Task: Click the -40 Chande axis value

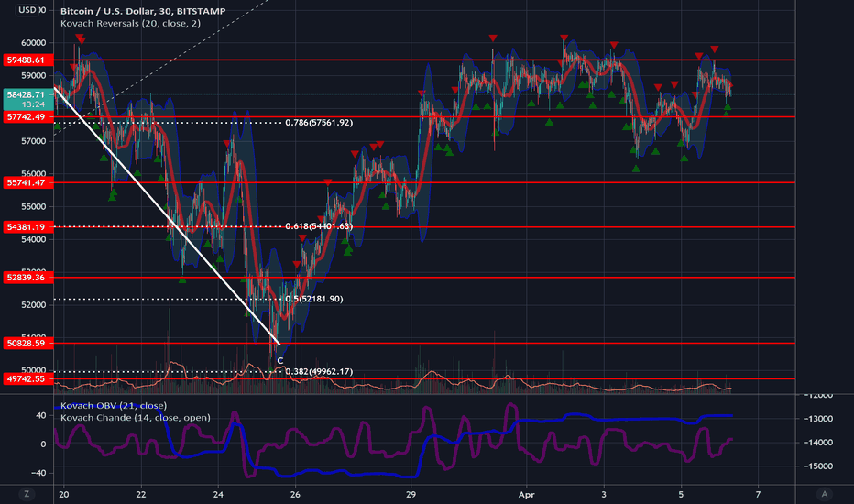Action: point(38,473)
